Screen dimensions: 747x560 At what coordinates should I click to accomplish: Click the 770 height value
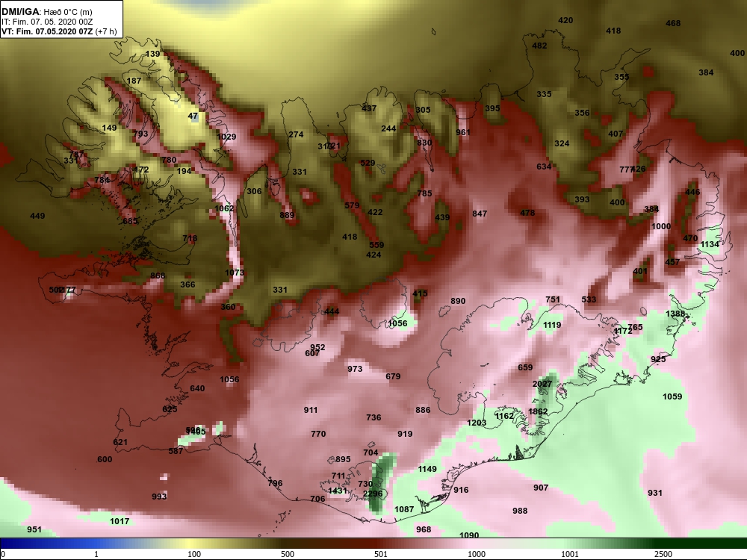(318, 434)
